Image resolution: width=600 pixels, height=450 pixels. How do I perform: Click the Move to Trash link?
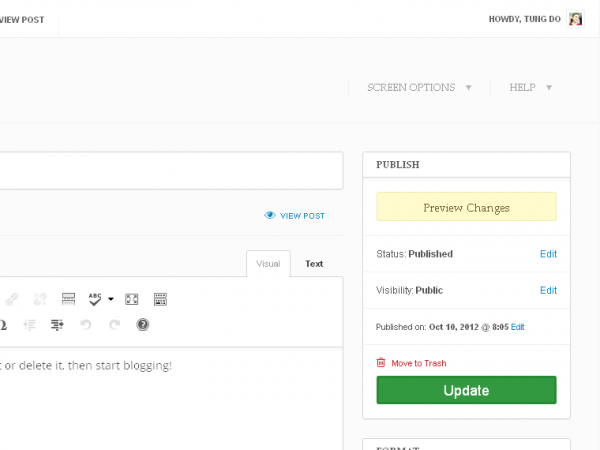coord(419,363)
